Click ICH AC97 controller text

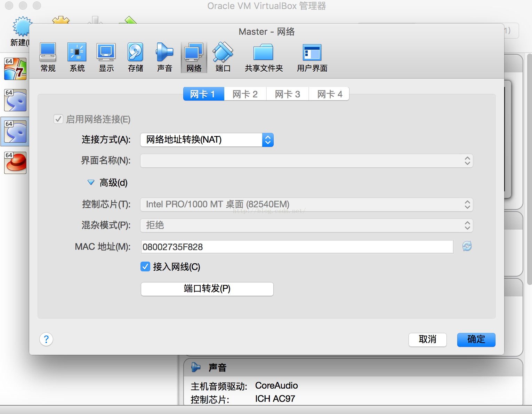click(x=275, y=399)
